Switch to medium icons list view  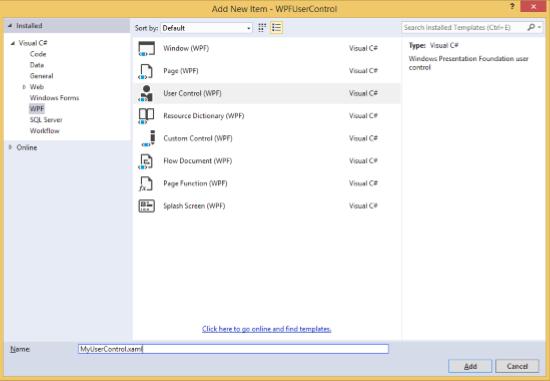(x=276, y=28)
